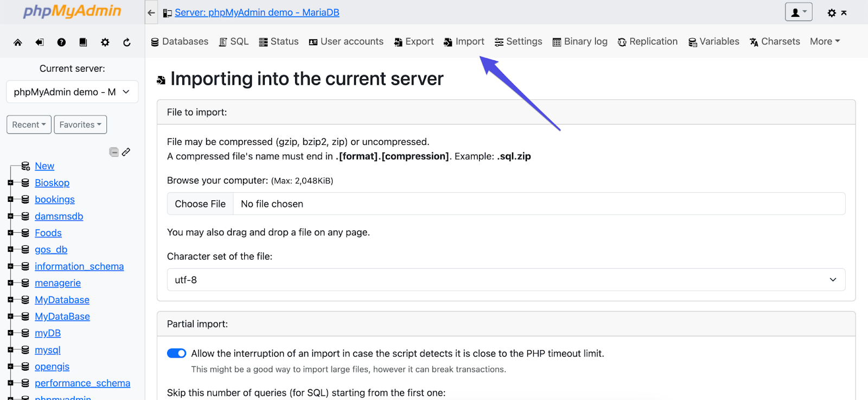Open the User accounts tab
The width and height of the screenshot is (868, 400).
click(x=346, y=41)
